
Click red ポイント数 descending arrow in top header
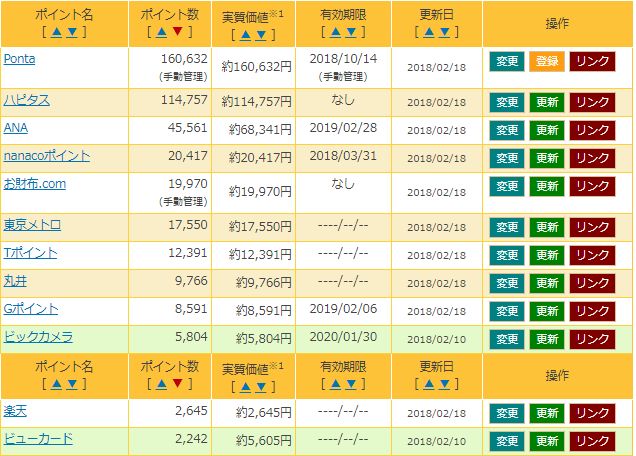pyautogui.click(x=177, y=32)
